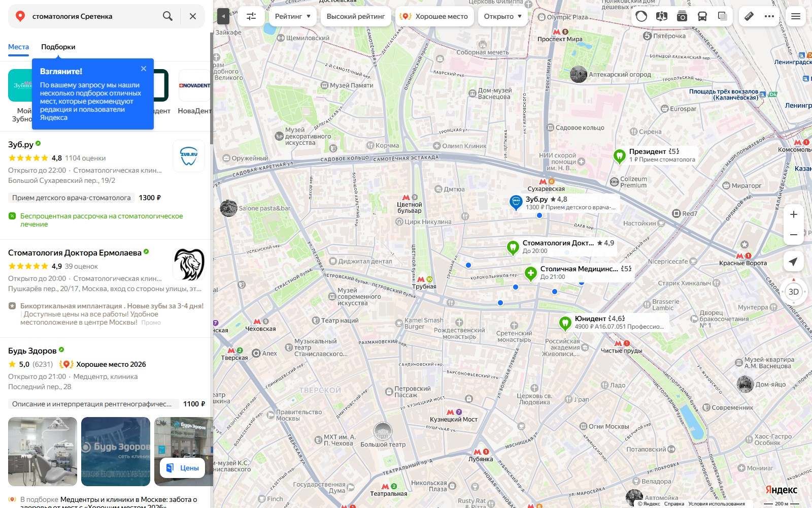Screen dimensions: 812x508
Task: Switch to the Подборки tab
Action: pos(58,47)
